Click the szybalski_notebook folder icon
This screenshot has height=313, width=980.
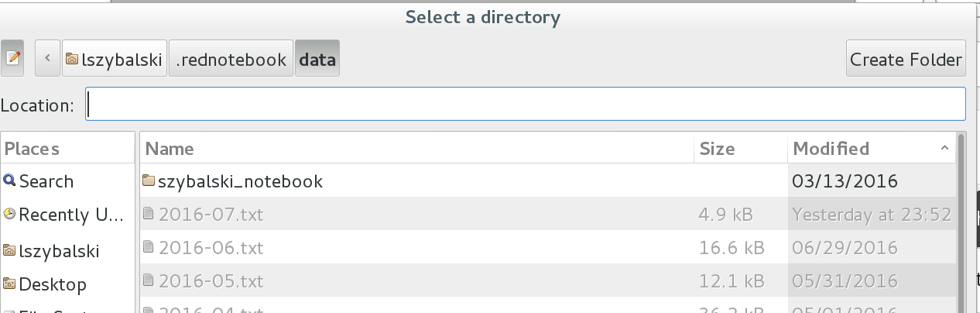149,181
